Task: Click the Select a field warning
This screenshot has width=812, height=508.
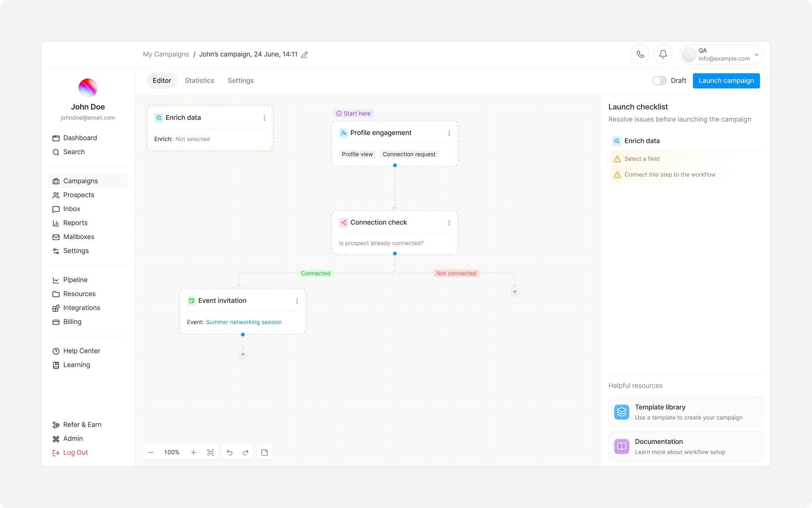Action: (x=686, y=159)
